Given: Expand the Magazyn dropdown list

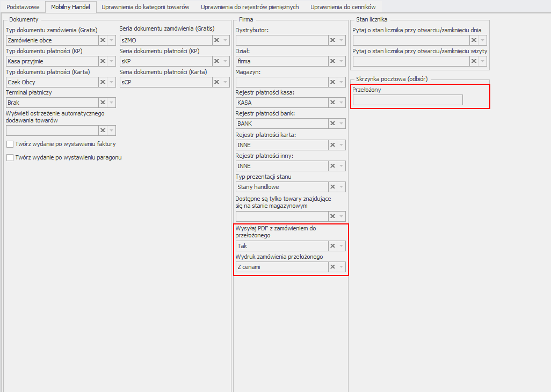Looking at the screenshot, I should point(342,82).
